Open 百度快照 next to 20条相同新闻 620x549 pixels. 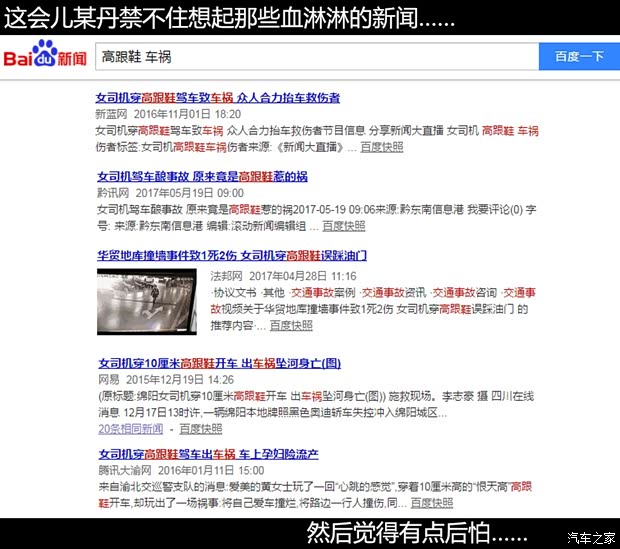pos(200,429)
